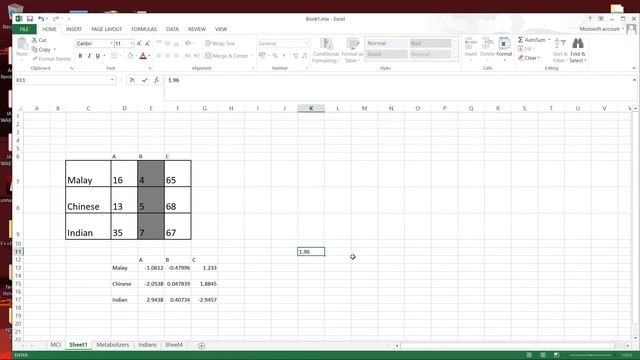
Task: Apply the Good cell style
Action: 386,54
